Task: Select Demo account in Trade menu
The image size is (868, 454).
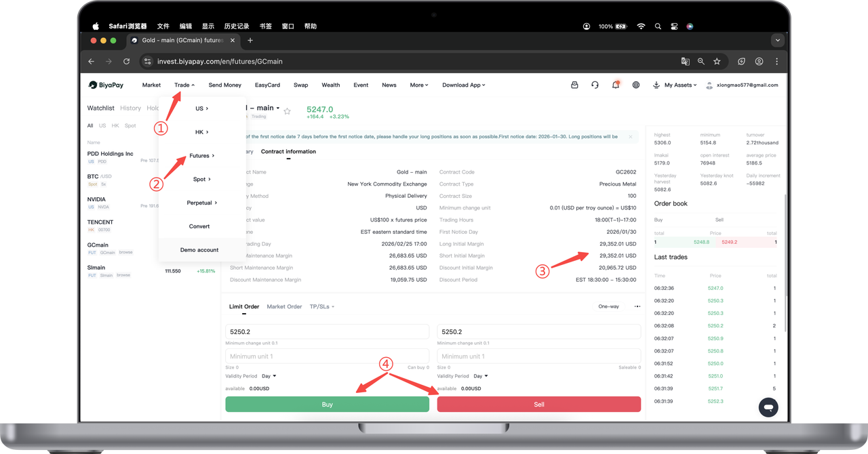Action: [199, 250]
